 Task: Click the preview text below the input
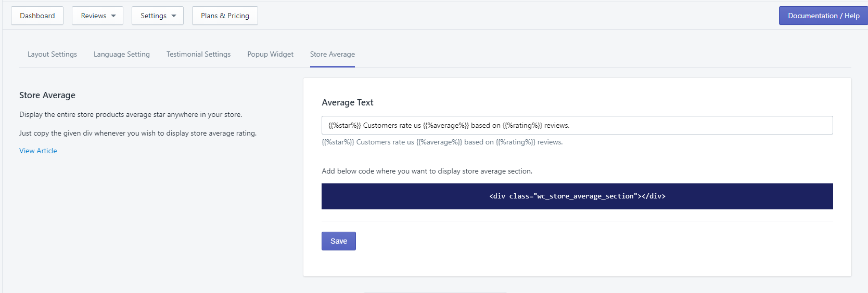[x=442, y=142]
